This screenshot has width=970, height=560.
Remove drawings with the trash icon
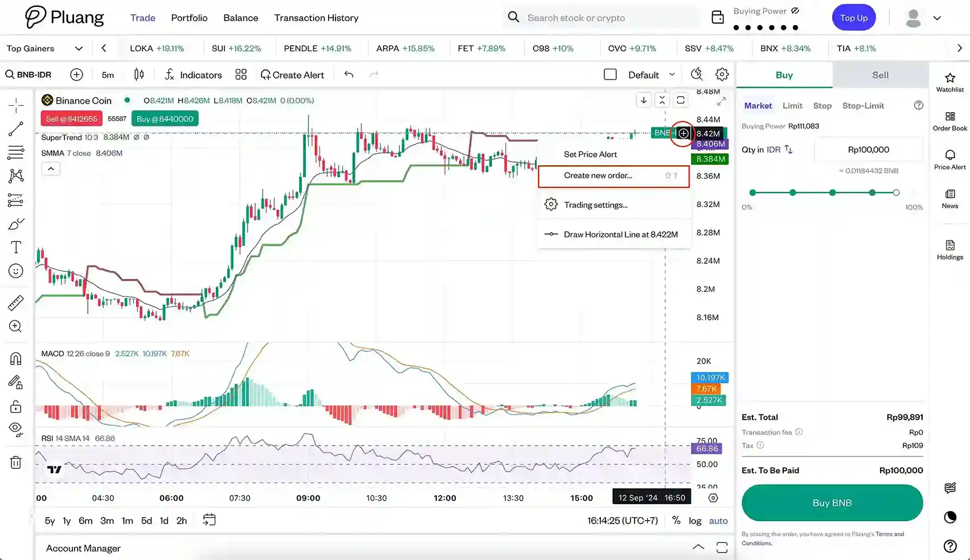coord(16,462)
